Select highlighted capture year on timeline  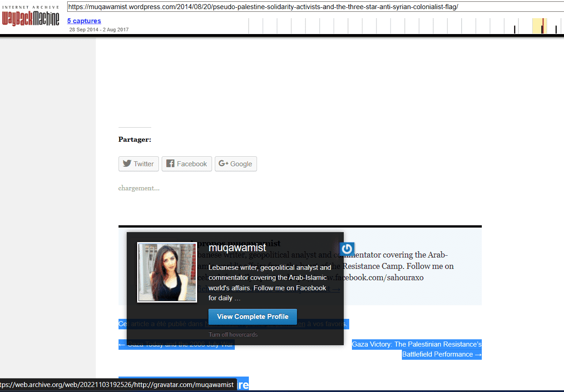pyautogui.click(x=539, y=26)
